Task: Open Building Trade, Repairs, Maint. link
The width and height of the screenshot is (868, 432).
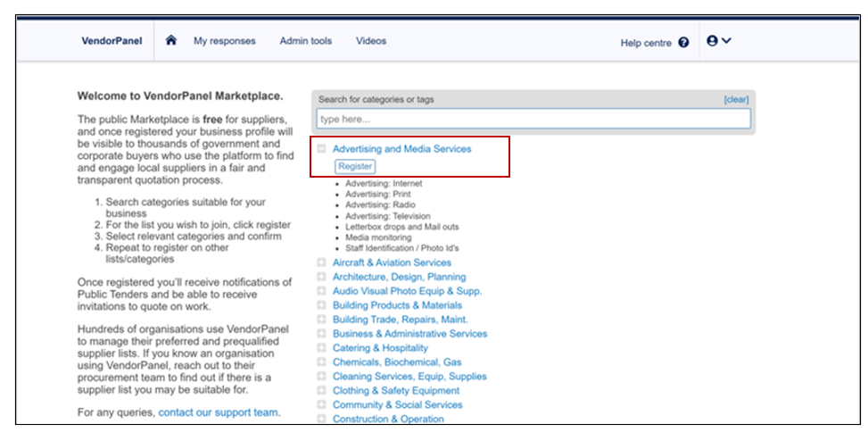Action: [x=401, y=320]
